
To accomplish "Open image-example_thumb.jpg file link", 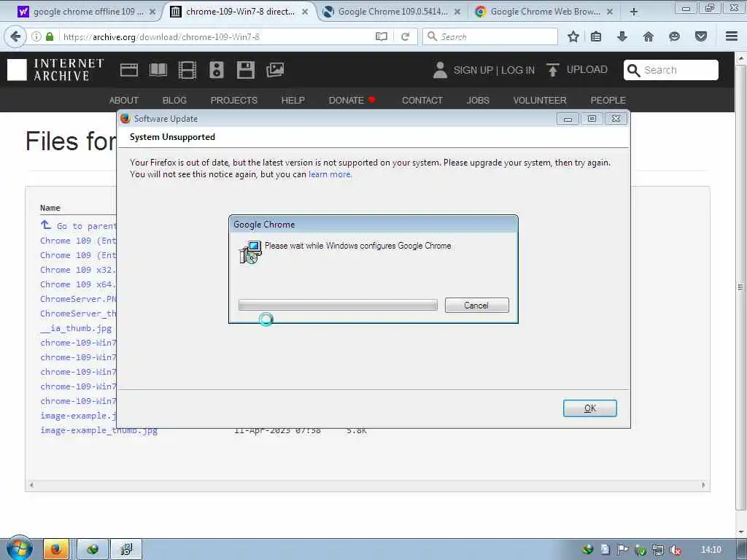I will (x=98, y=430).
